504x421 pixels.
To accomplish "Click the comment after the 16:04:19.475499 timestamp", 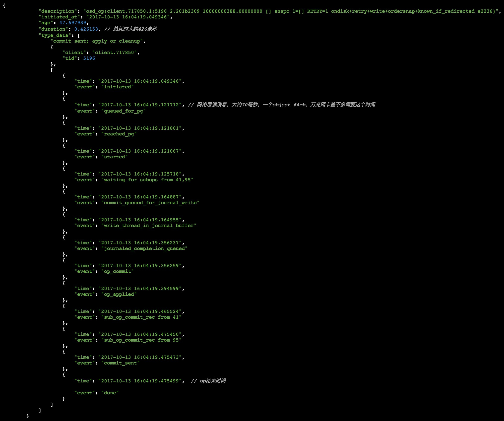I will 208,381.
